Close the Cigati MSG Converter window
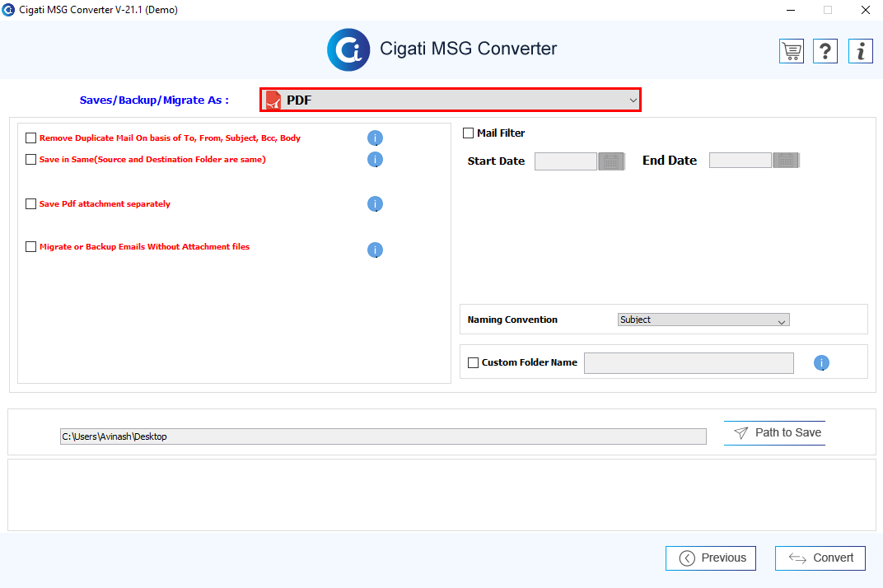883x588 pixels. pyautogui.click(x=866, y=10)
